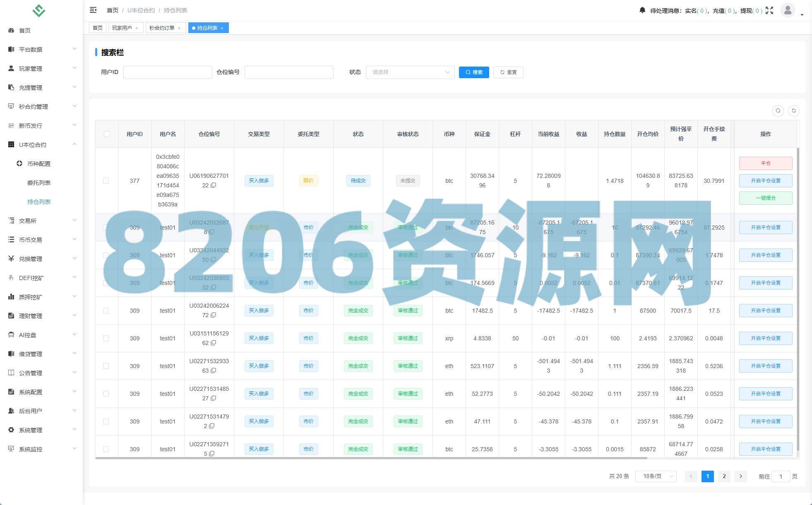Click the blue 搜索 button

tap(474, 72)
